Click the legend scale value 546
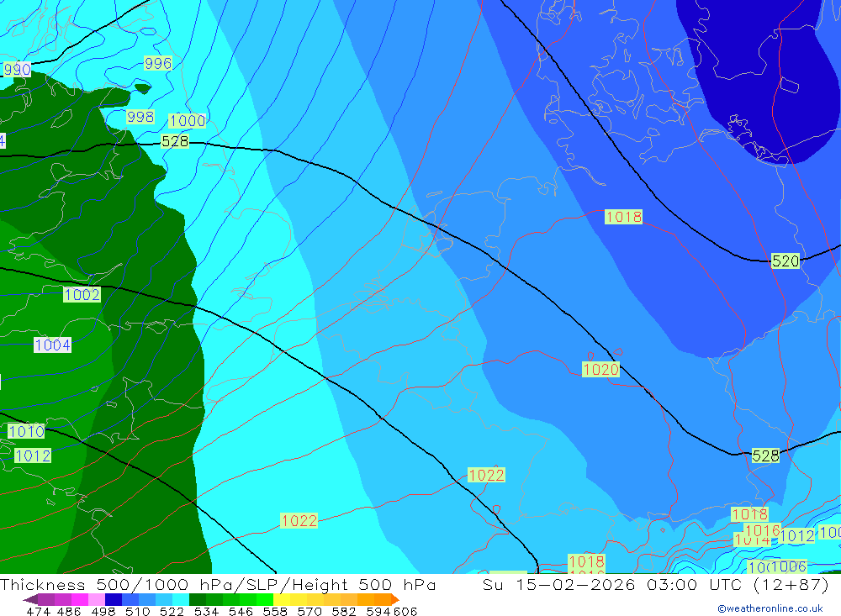The width and height of the screenshot is (841, 616). [241, 612]
